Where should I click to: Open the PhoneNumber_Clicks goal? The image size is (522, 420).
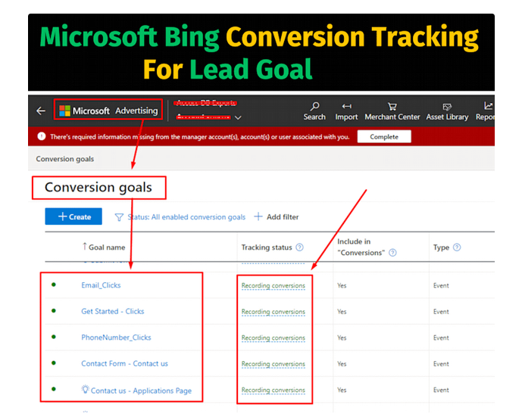pyautogui.click(x=116, y=338)
